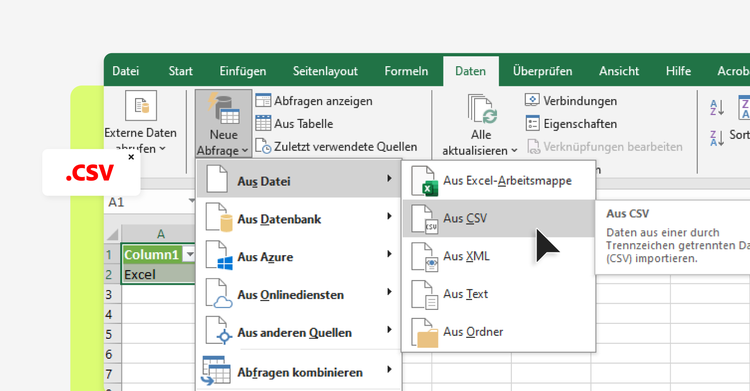750x391 pixels.
Task: Open Eigenschaften in the ribbon
Action: (x=571, y=123)
